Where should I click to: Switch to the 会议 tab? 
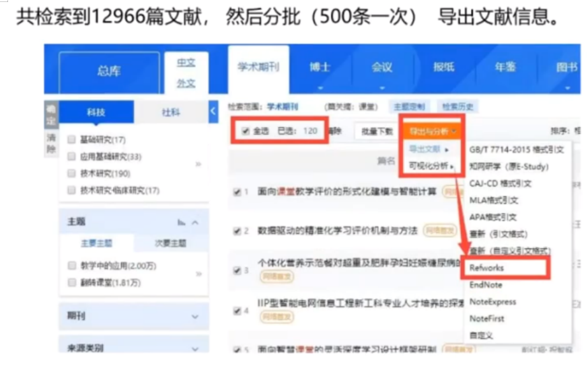pos(381,67)
